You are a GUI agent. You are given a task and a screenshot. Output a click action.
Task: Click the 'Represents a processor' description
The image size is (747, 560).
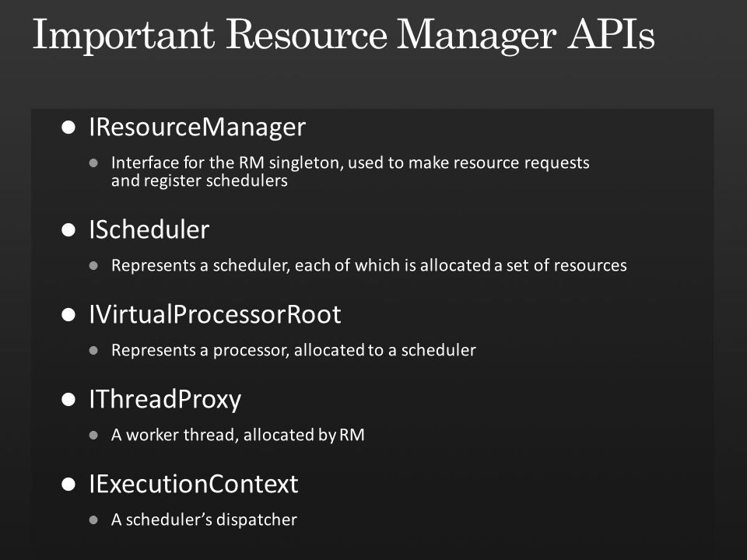pyautogui.click(x=293, y=351)
